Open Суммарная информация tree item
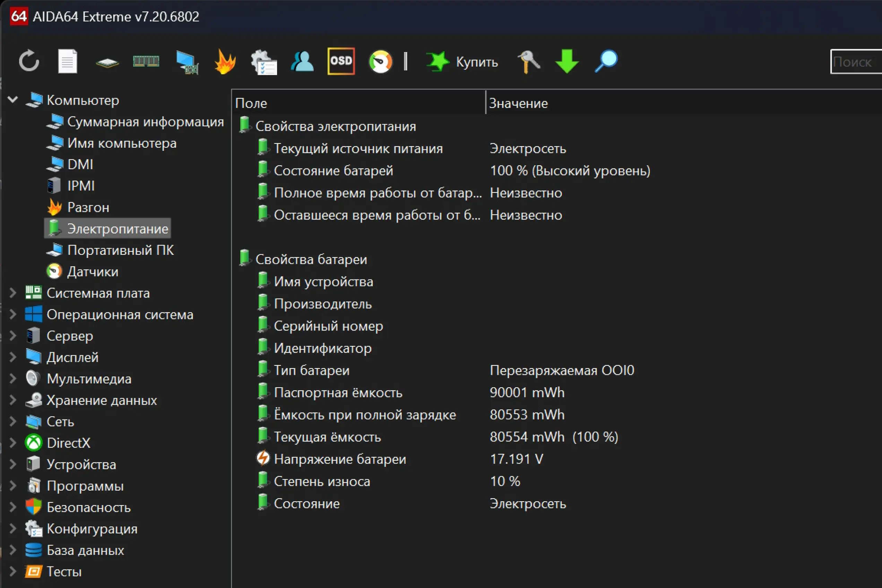This screenshot has height=588, width=882. coord(145,121)
